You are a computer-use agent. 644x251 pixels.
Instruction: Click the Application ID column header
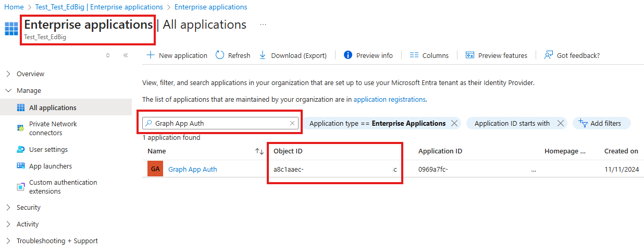[x=440, y=151]
